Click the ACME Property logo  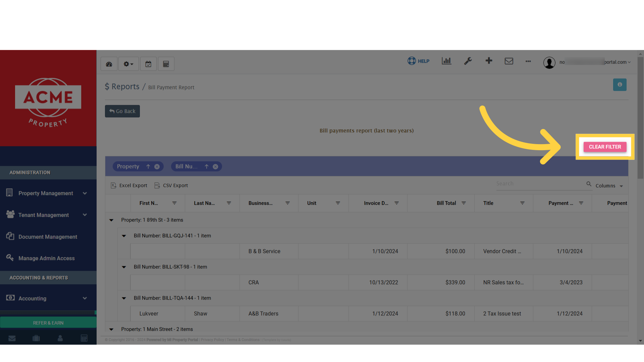pos(48,103)
